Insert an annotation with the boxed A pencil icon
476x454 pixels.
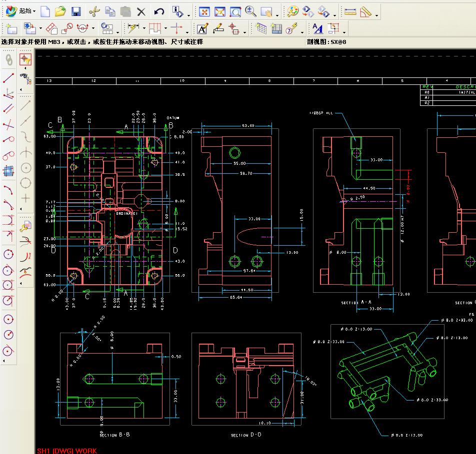202,28
